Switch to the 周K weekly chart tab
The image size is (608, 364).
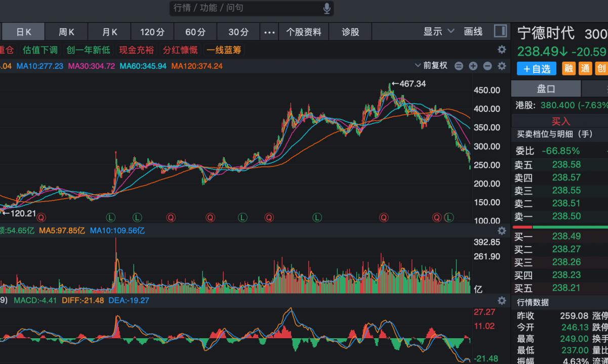(67, 32)
